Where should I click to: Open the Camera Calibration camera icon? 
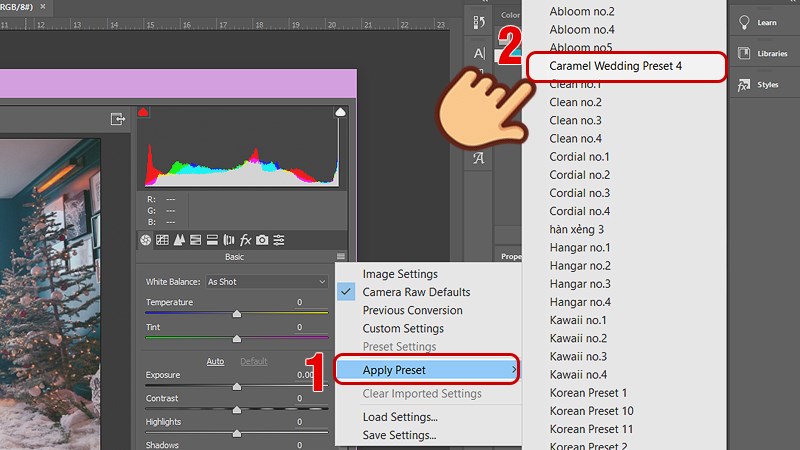[262, 240]
